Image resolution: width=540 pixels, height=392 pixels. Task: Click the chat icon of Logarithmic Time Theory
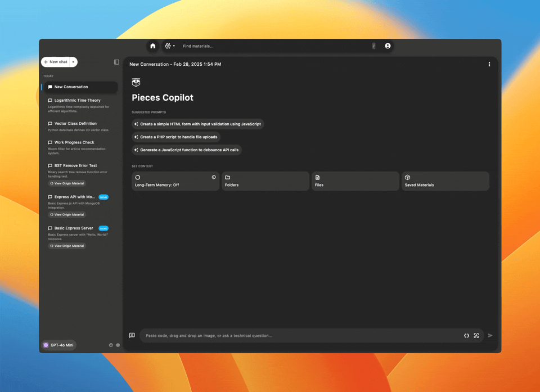50,100
